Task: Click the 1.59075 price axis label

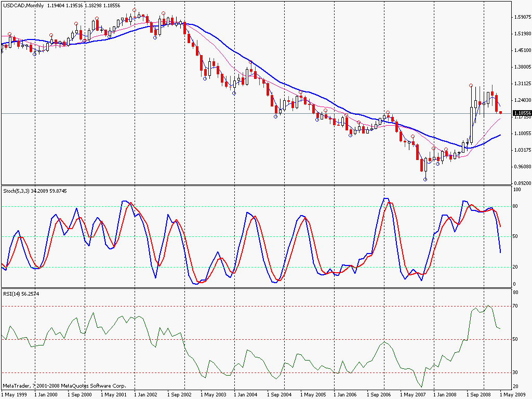Action: click(x=523, y=17)
